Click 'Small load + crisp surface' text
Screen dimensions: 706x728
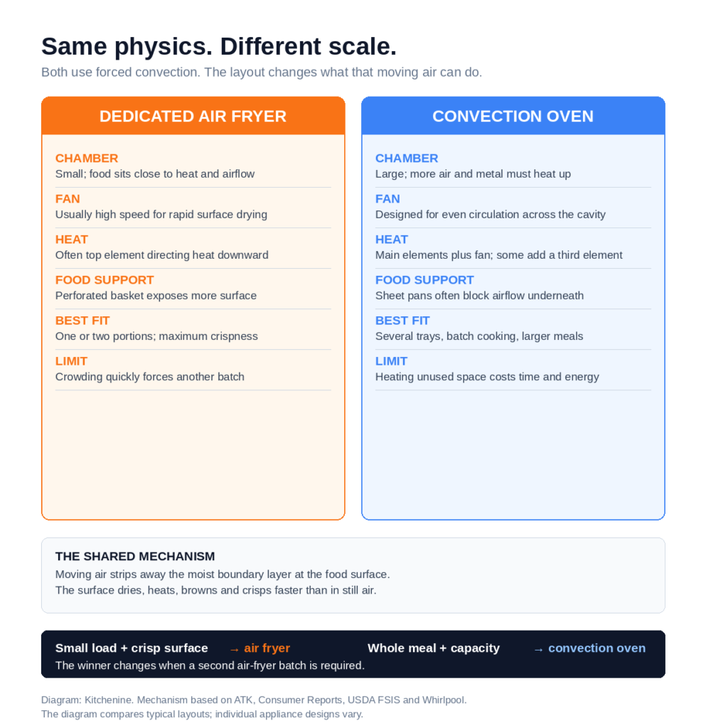(x=132, y=648)
